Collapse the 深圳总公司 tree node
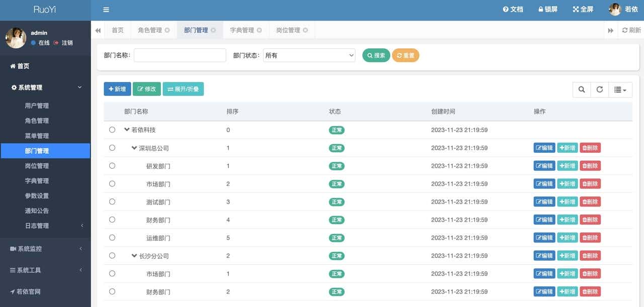The width and height of the screenshot is (644, 307). pos(134,148)
